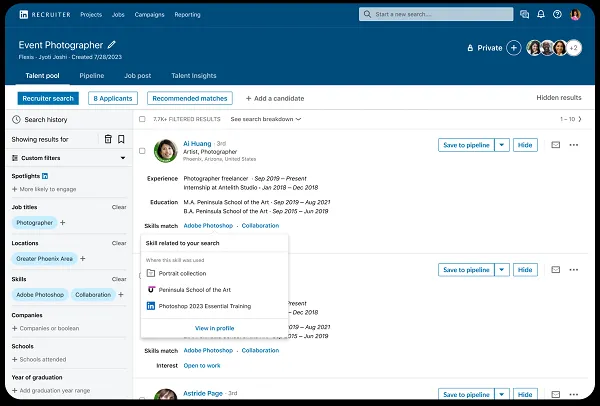600x406 pixels.
Task: Switch to the Talent Insights tab
Action: click(x=194, y=76)
